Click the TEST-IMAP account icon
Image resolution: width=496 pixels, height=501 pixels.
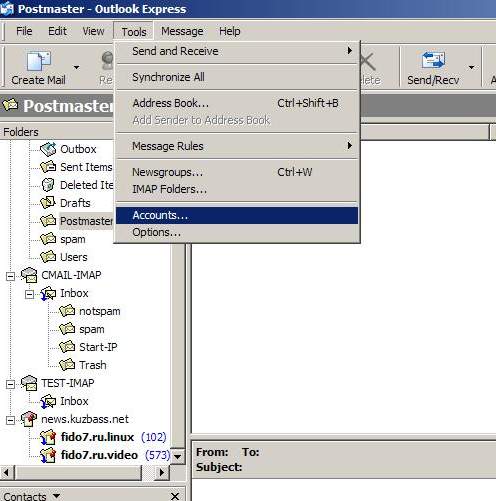pyautogui.click(x=29, y=383)
